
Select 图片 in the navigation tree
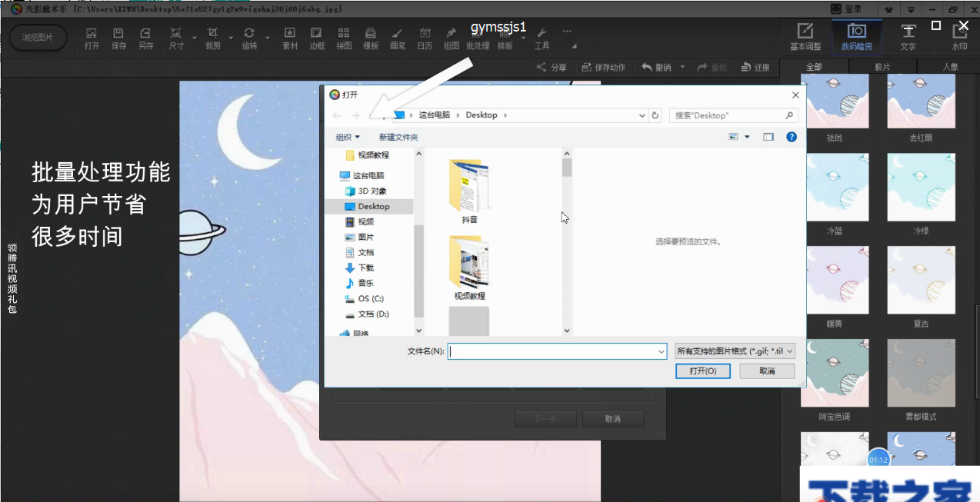point(366,237)
